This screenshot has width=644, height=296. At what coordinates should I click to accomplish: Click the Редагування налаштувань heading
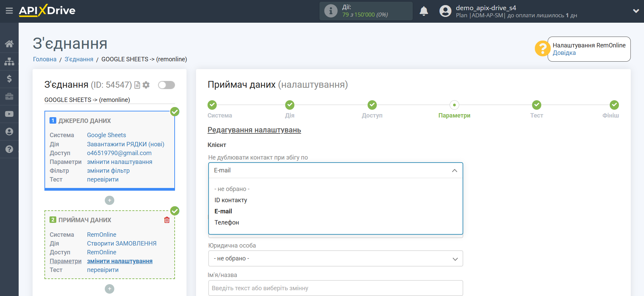(254, 130)
